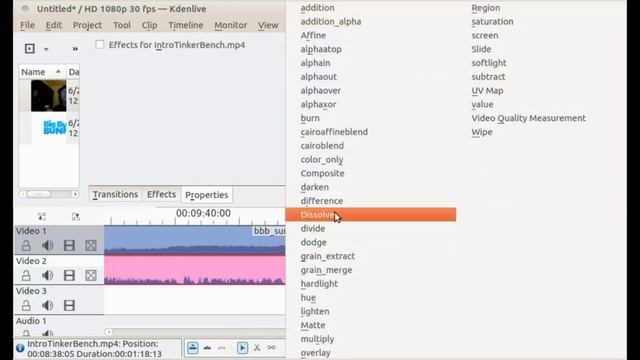Choose the razor scissors tool
This screenshot has height=360, width=640.
(257, 348)
